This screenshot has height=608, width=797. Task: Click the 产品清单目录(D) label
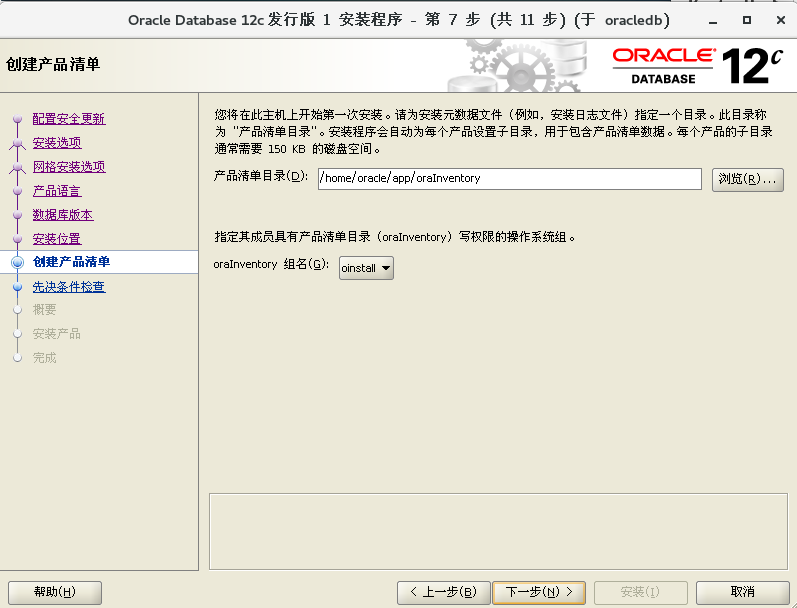[x=261, y=176]
